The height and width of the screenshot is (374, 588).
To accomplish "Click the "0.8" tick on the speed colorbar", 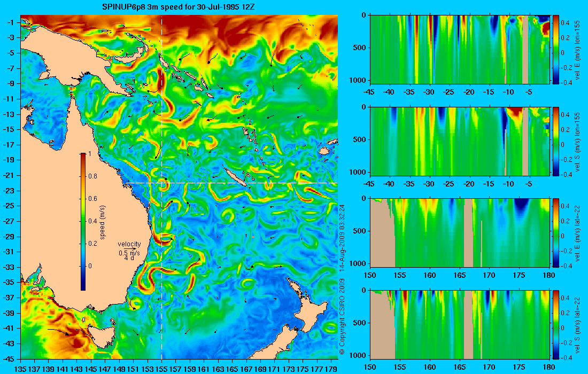I will [x=92, y=176].
